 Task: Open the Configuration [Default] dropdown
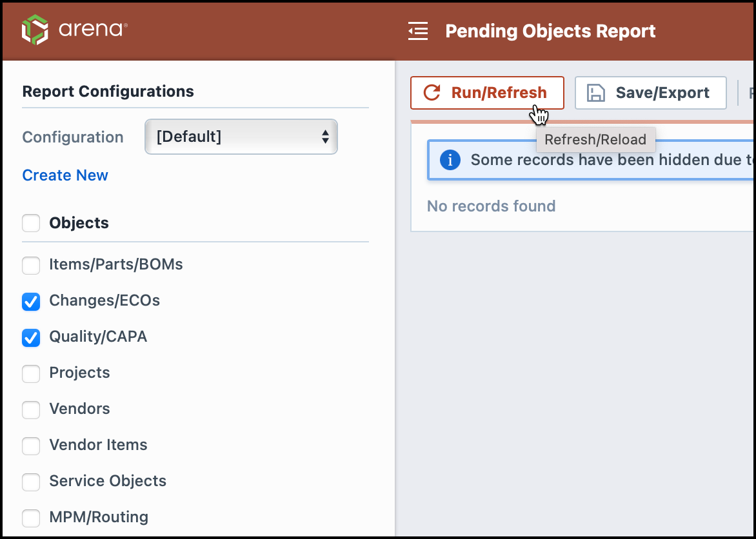[x=241, y=137]
